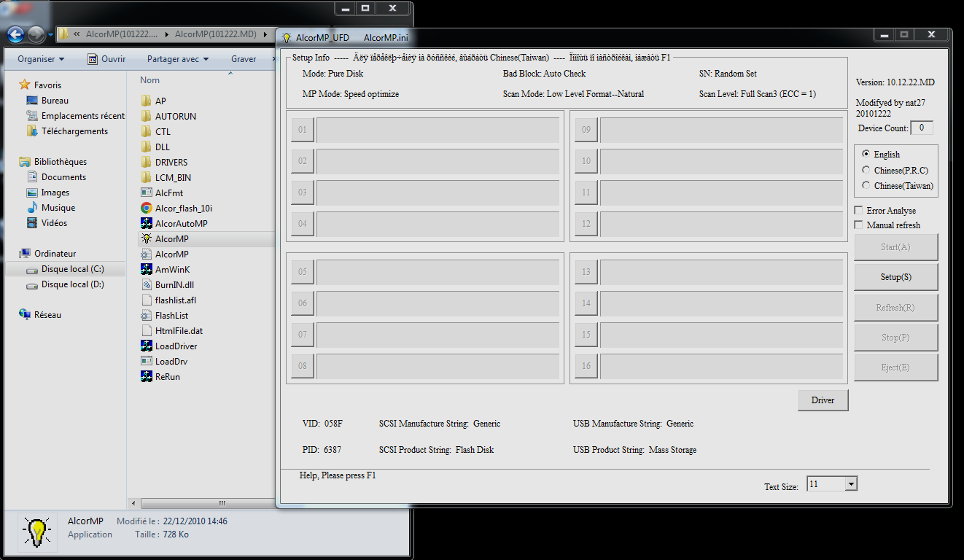Open the DLL folder icon
Viewport: 964px width, 560px height.
click(146, 147)
